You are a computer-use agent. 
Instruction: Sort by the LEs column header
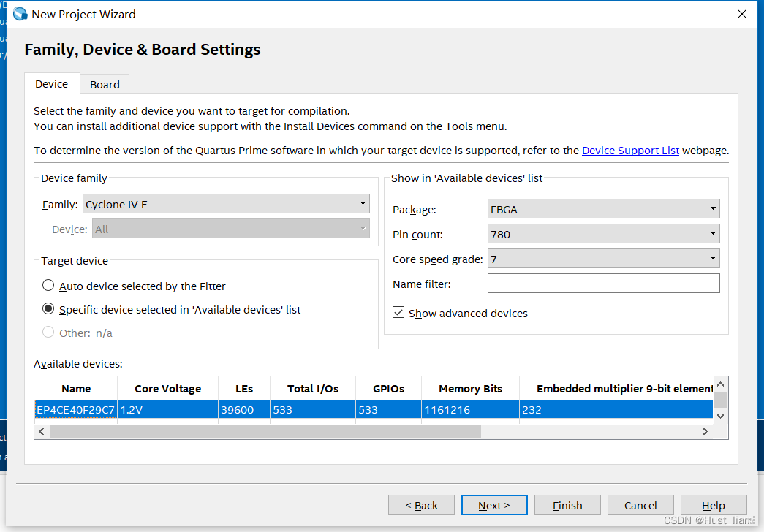pos(244,389)
